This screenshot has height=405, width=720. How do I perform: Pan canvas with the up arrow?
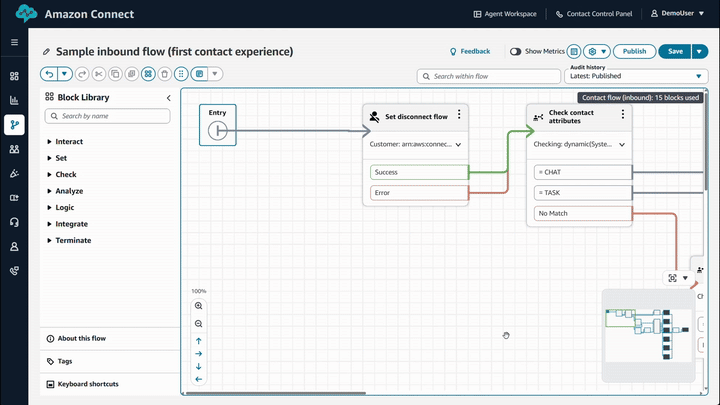198,341
